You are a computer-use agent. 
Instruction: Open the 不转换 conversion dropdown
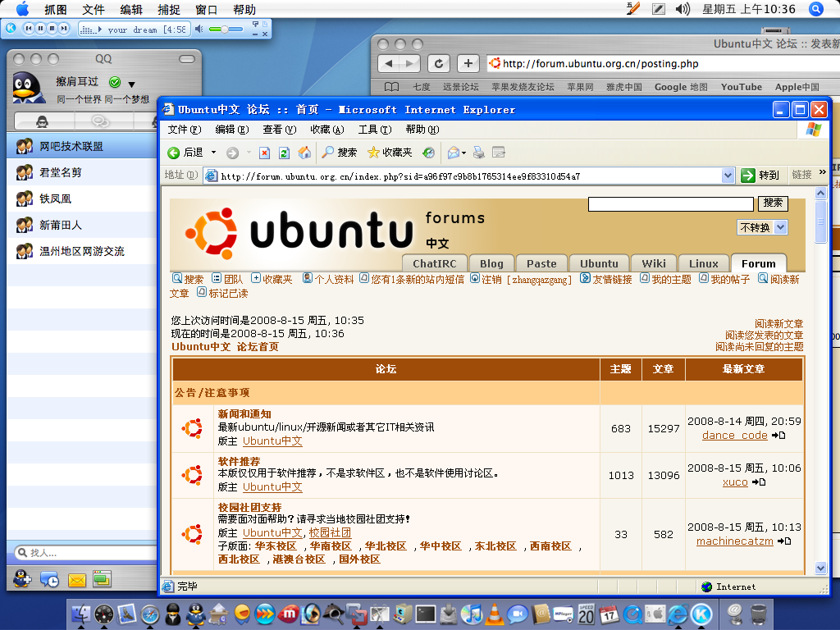tap(762, 228)
